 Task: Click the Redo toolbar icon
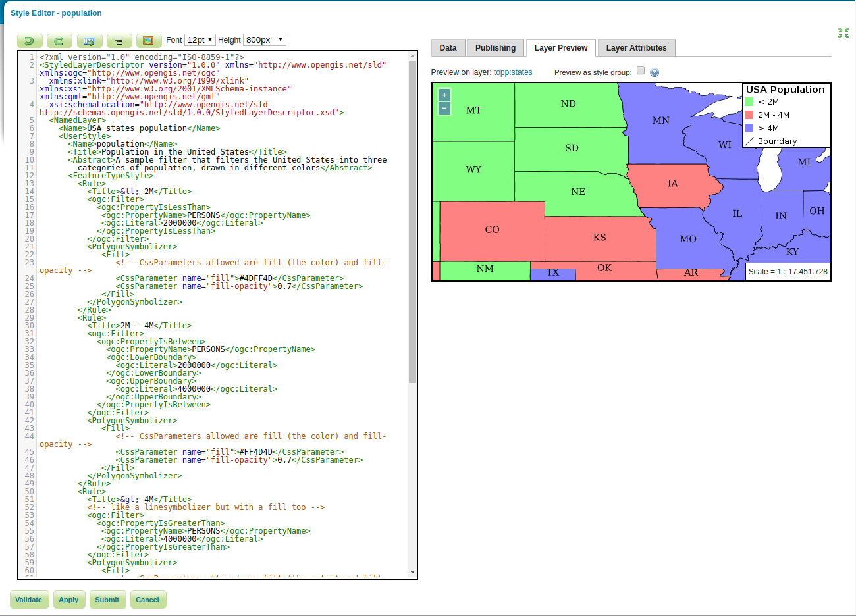(x=59, y=41)
